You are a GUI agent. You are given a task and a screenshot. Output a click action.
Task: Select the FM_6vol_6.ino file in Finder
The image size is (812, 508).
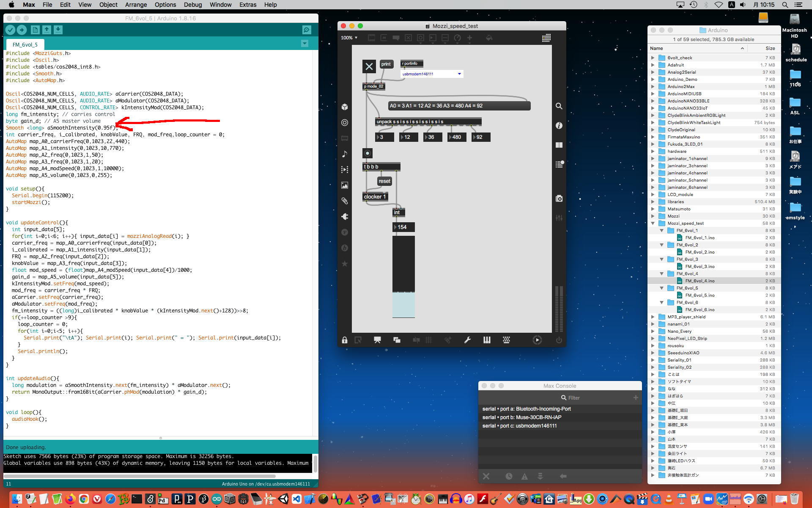click(x=700, y=310)
